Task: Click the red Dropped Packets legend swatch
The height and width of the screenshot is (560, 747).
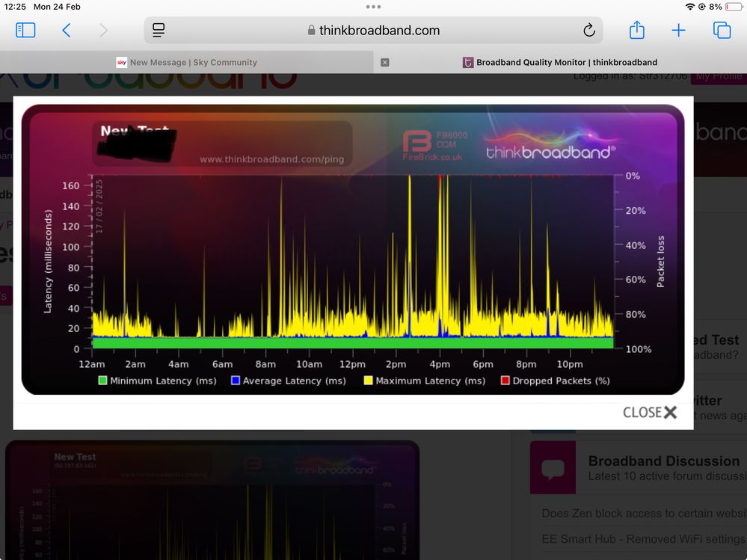Action: [x=505, y=381]
